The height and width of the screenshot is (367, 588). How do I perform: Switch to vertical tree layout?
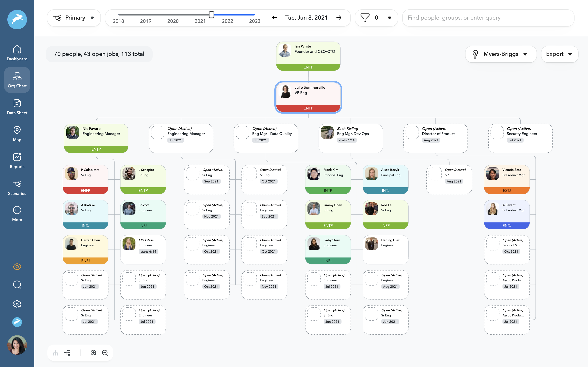point(56,353)
